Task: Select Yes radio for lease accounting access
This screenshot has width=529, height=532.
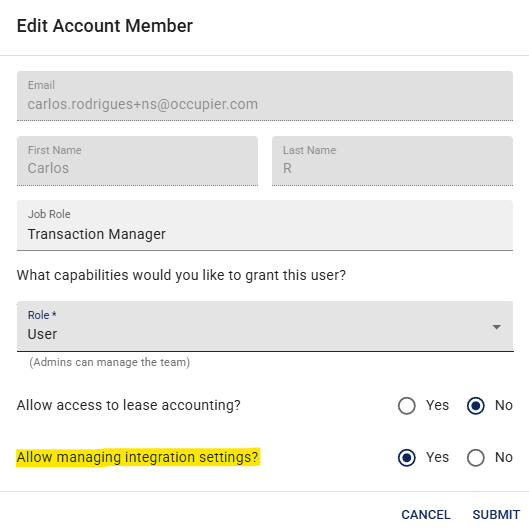Action: [407, 405]
